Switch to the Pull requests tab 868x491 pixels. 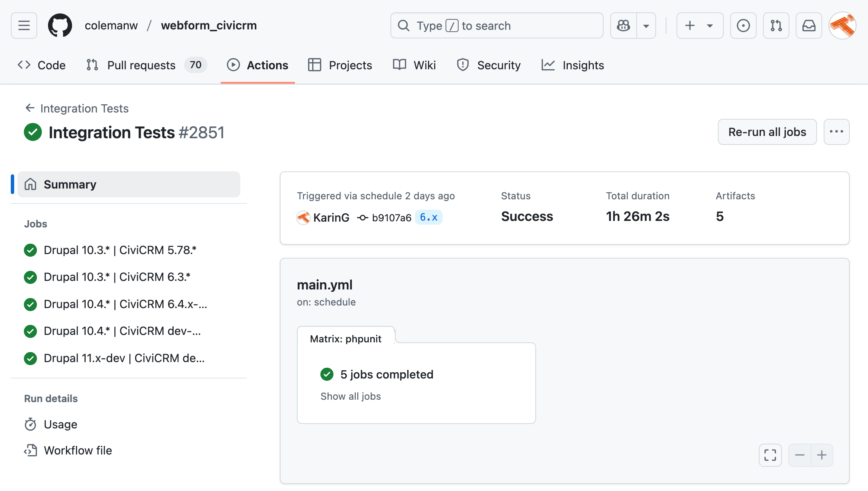141,65
